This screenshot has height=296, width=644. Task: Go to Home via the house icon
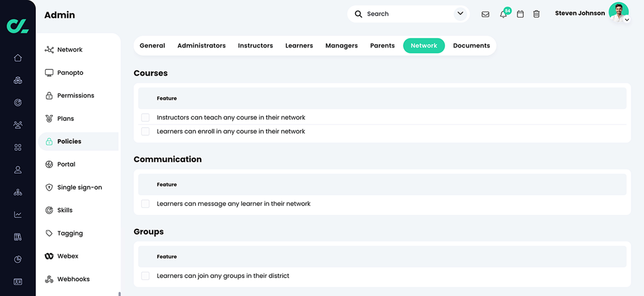tap(18, 58)
